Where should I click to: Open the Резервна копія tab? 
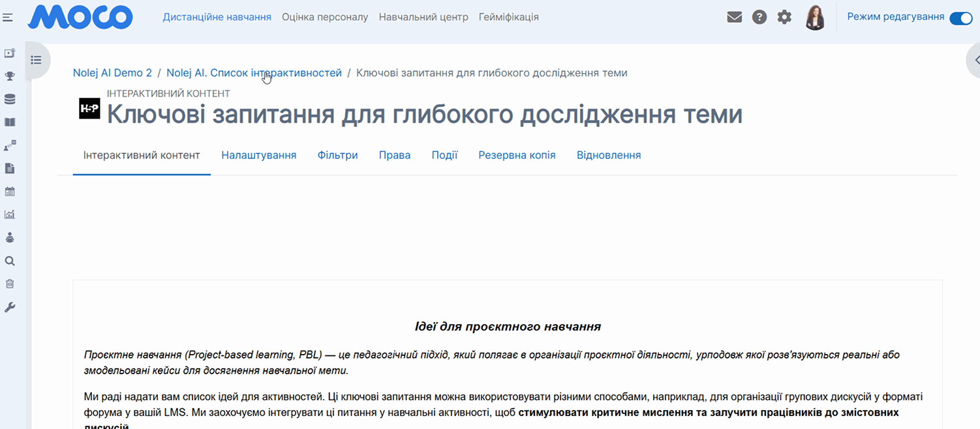click(x=517, y=155)
